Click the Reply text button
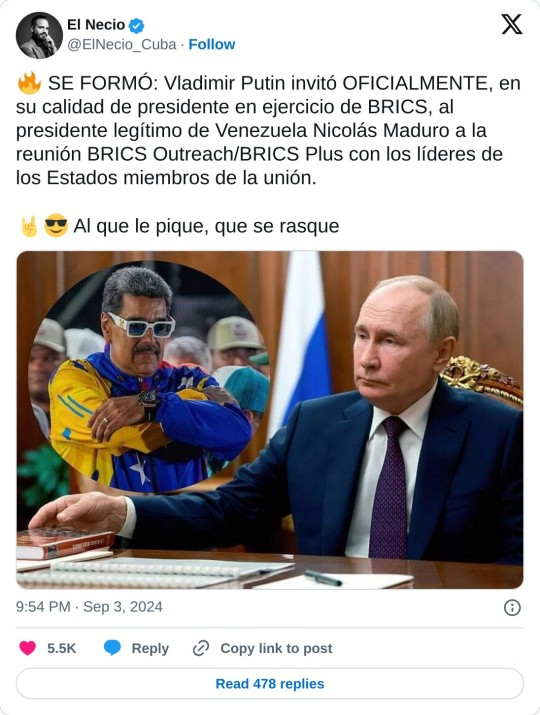 pos(150,648)
